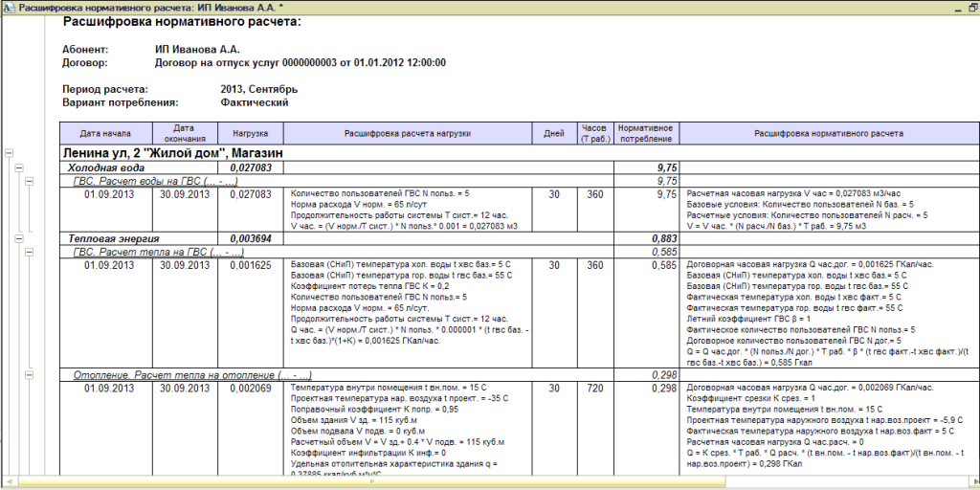Click the 'Дата начала' column header
The width and height of the screenshot is (980, 490).
coord(106,133)
